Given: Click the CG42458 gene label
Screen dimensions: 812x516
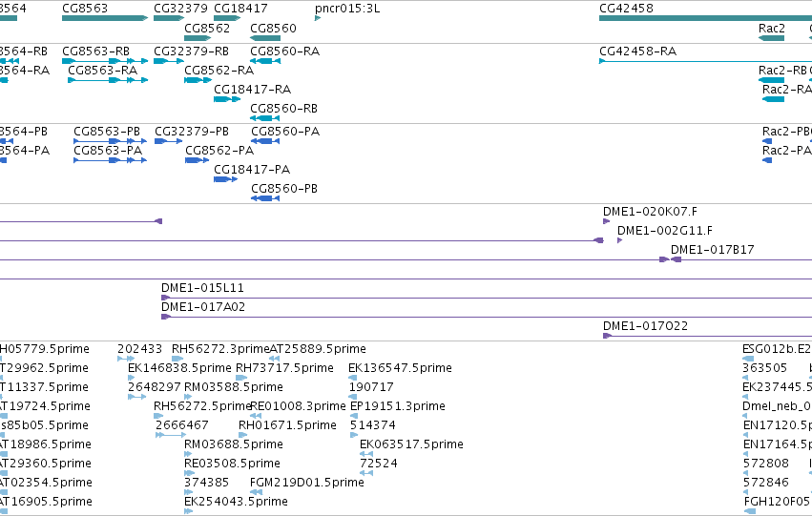Looking at the screenshot, I should [626, 9].
